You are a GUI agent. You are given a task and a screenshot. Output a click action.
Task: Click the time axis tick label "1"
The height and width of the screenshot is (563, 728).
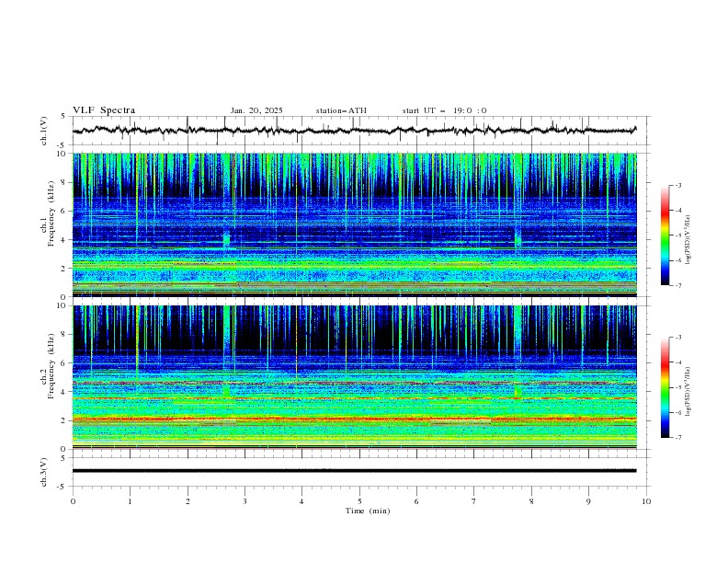click(x=130, y=501)
